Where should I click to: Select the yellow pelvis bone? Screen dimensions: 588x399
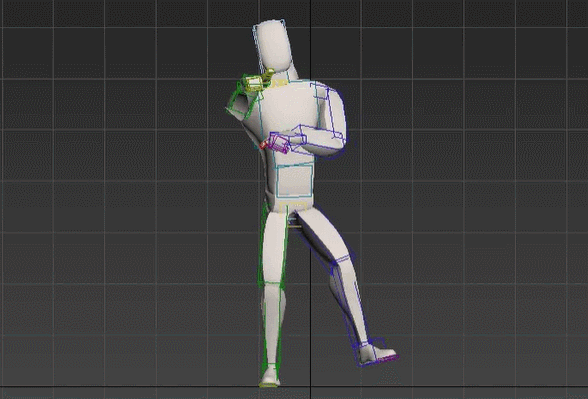pyautogui.click(x=294, y=207)
